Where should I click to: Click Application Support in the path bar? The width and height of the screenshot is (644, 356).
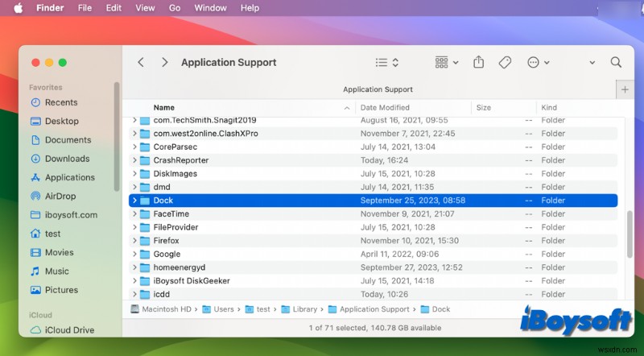click(x=369, y=309)
